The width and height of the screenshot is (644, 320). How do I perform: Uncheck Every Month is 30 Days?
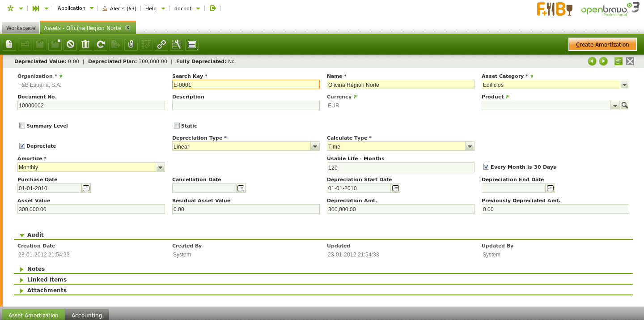(x=486, y=167)
